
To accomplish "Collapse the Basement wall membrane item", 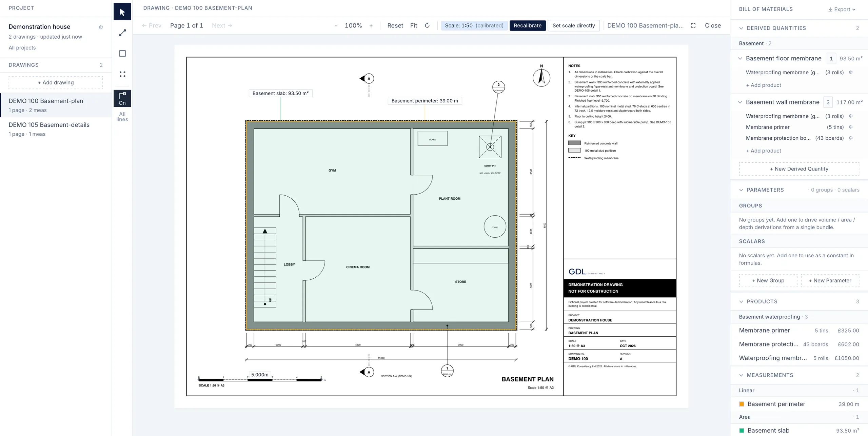I will pyautogui.click(x=740, y=102).
